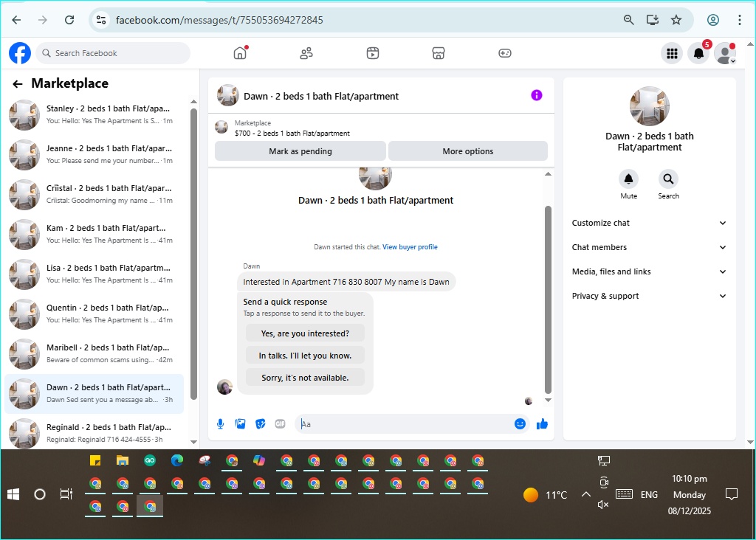756x540 pixels.
Task: Go back using the Marketplace back arrow
Action: [x=18, y=84]
